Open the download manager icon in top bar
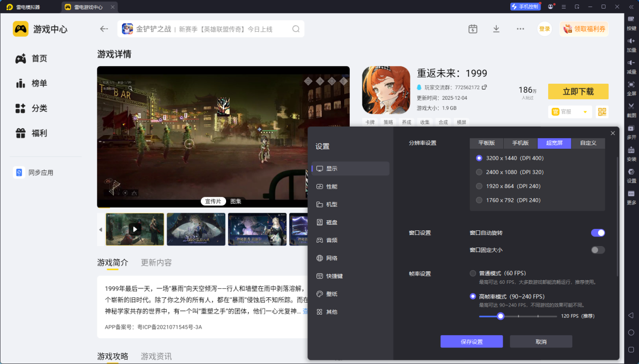The height and width of the screenshot is (364, 639). 496,29
